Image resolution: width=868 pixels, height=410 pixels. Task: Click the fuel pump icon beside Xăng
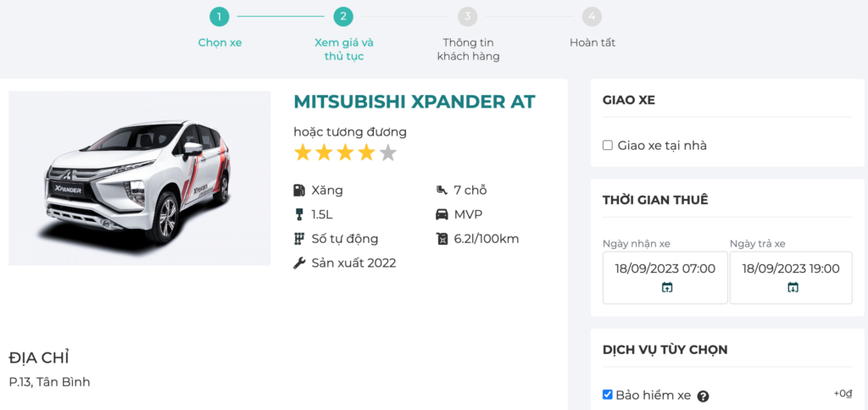tap(299, 191)
